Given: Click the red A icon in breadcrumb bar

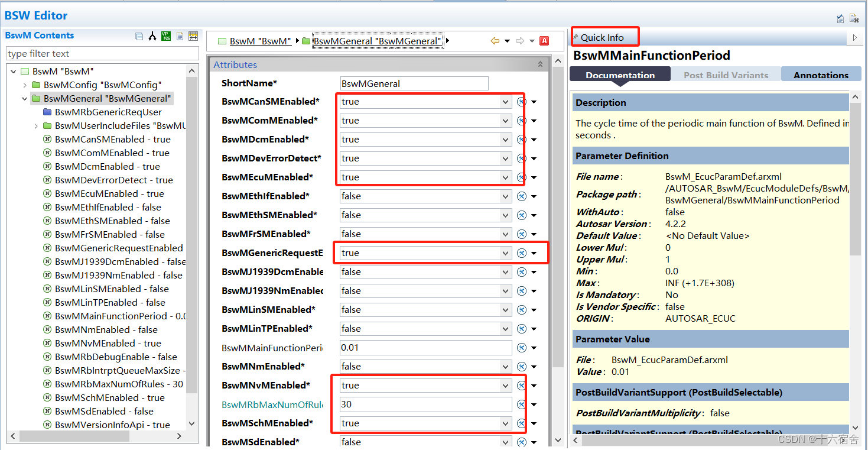Looking at the screenshot, I should [544, 41].
